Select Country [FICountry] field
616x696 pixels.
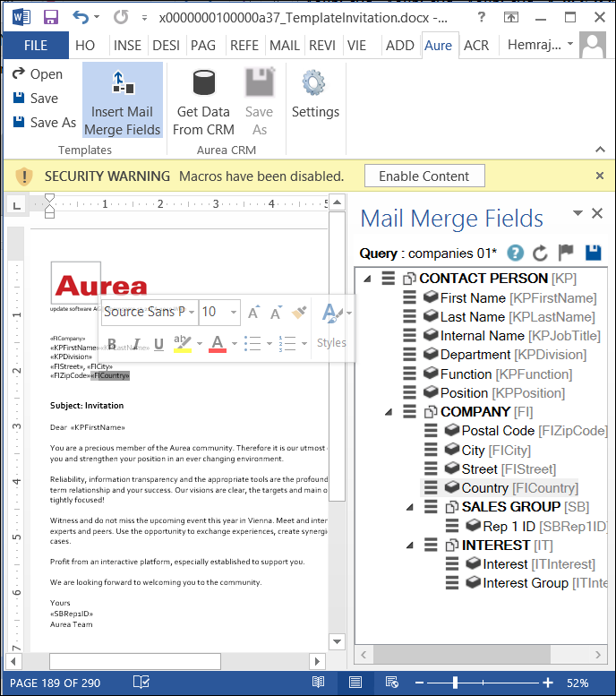(519, 488)
